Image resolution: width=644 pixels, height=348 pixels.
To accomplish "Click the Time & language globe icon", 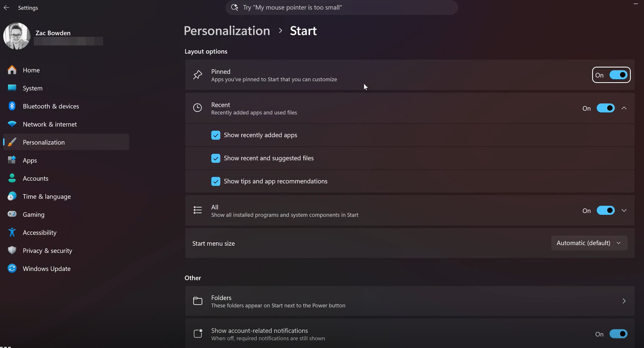I will (12, 196).
